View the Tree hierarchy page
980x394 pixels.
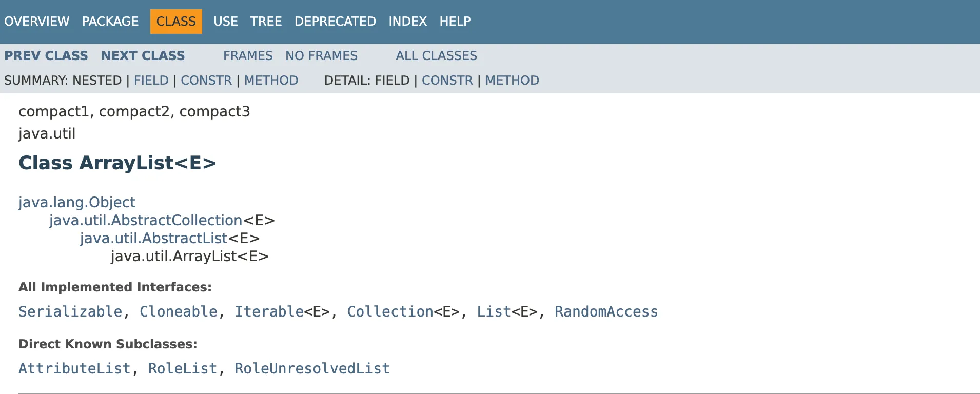(266, 22)
